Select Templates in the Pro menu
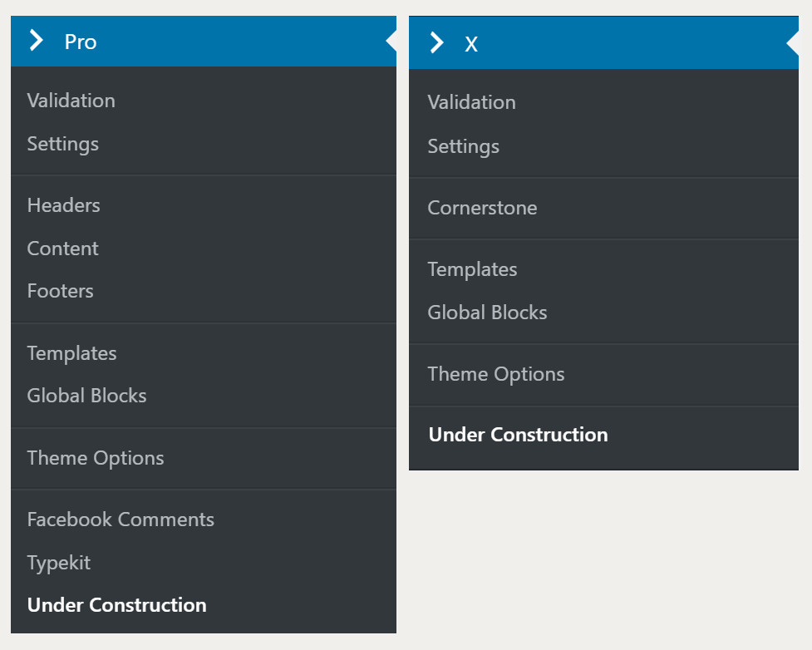812x650 pixels. click(x=72, y=353)
